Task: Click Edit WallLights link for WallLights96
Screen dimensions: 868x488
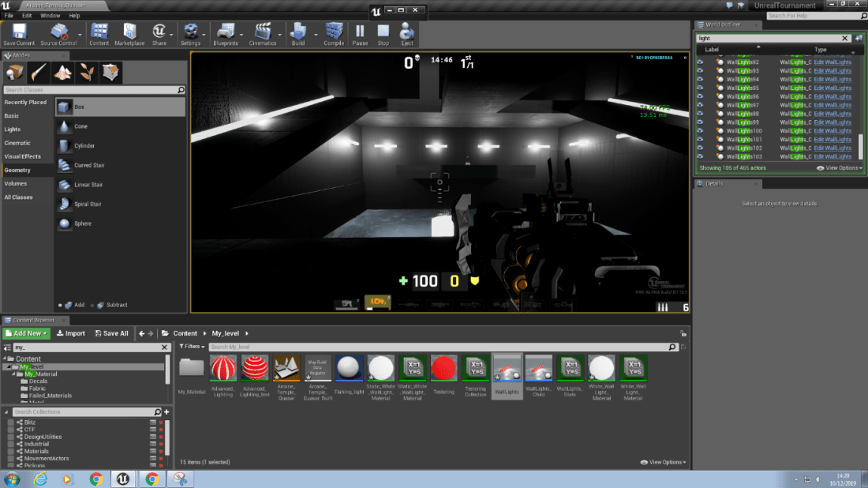Action: 832,96
